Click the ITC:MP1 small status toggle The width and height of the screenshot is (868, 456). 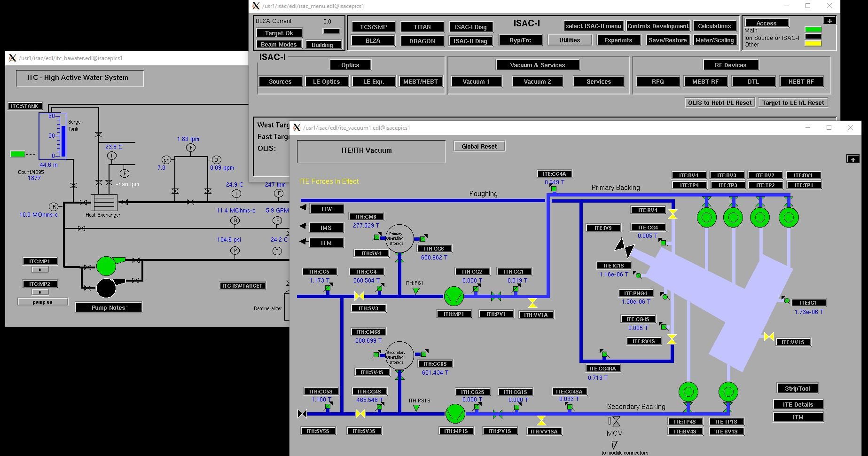click(x=40, y=269)
